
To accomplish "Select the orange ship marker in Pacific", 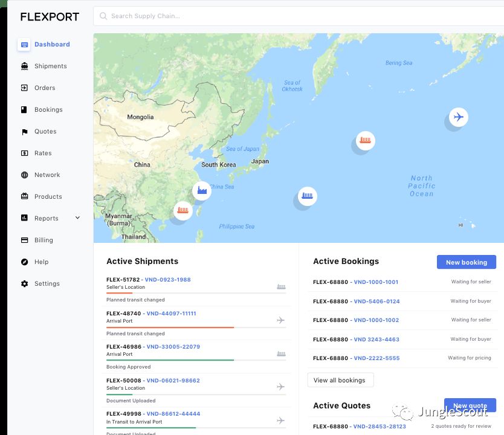I will click(365, 141).
